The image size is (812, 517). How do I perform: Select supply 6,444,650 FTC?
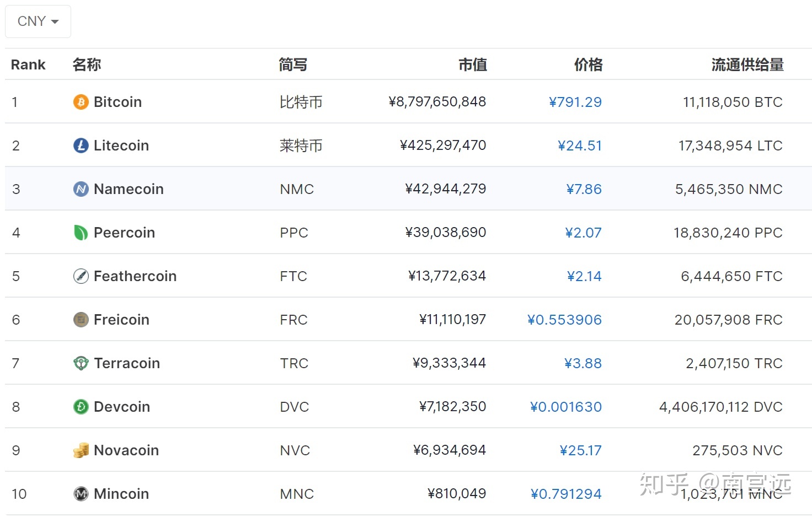tap(732, 276)
